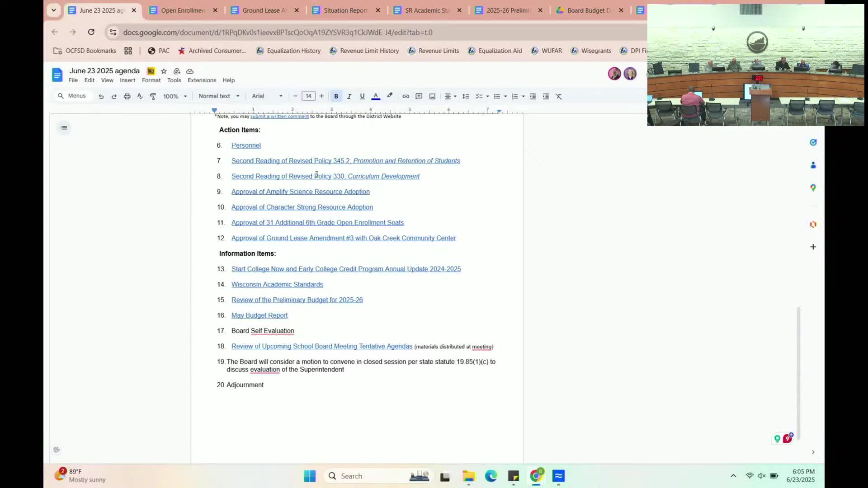The height and width of the screenshot is (488, 868).
Task: Open the May Budget Report link
Action: [259, 315]
